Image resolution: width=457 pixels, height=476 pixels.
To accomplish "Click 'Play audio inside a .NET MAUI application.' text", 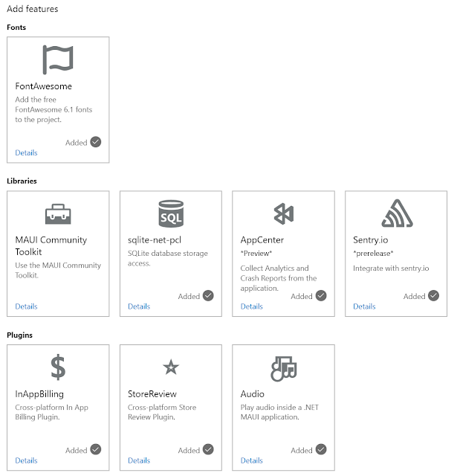I will tap(279, 412).
